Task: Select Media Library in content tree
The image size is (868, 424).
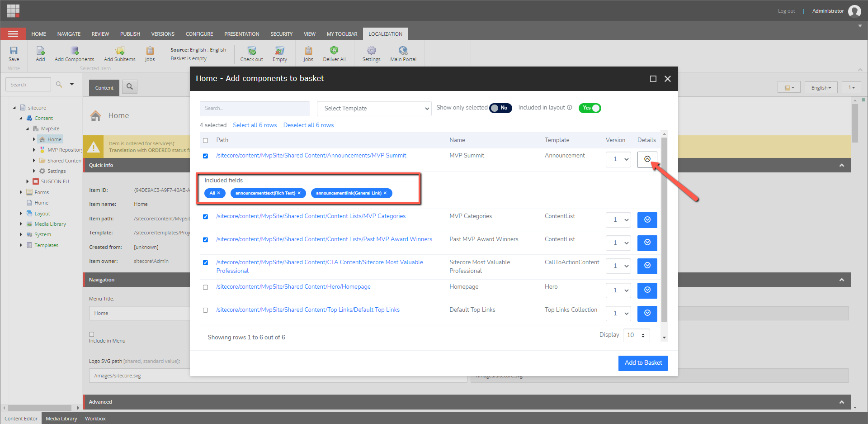Action: click(x=50, y=224)
